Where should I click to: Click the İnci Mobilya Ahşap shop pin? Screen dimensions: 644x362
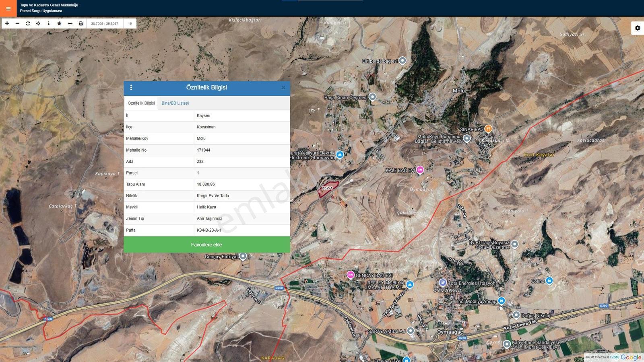coord(501,301)
